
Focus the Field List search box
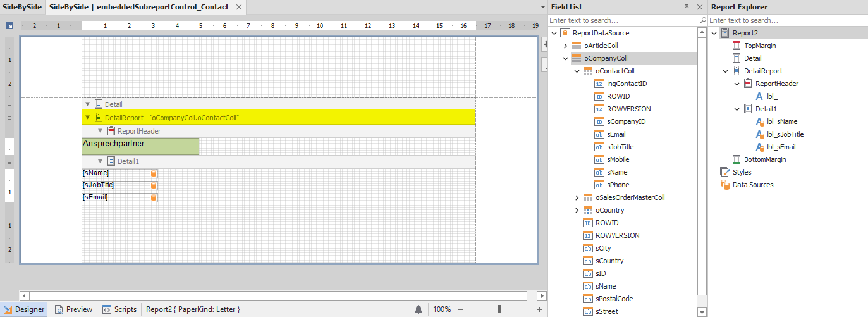pyautogui.click(x=623, y=20)
